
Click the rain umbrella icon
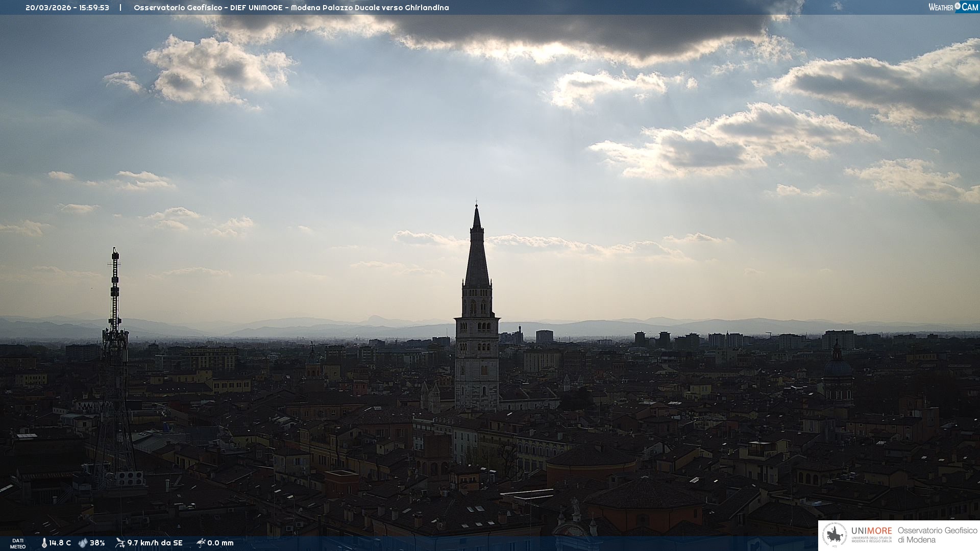point(201,543)
